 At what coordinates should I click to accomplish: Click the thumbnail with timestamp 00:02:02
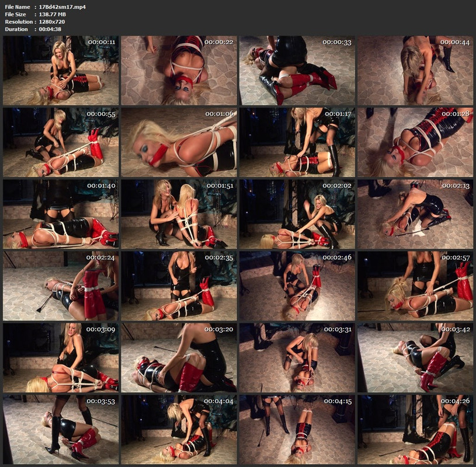pyautogui.click(x=297, y=214)
